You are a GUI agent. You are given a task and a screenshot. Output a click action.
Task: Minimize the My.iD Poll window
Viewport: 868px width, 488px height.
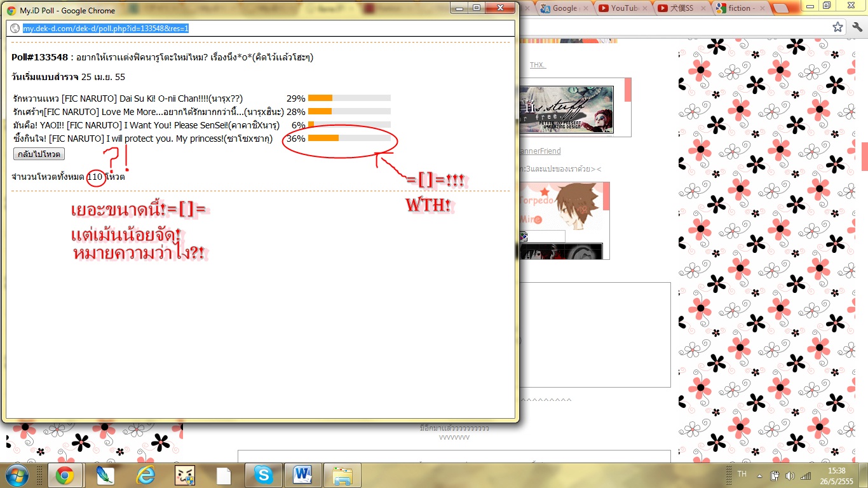(459, 8)
